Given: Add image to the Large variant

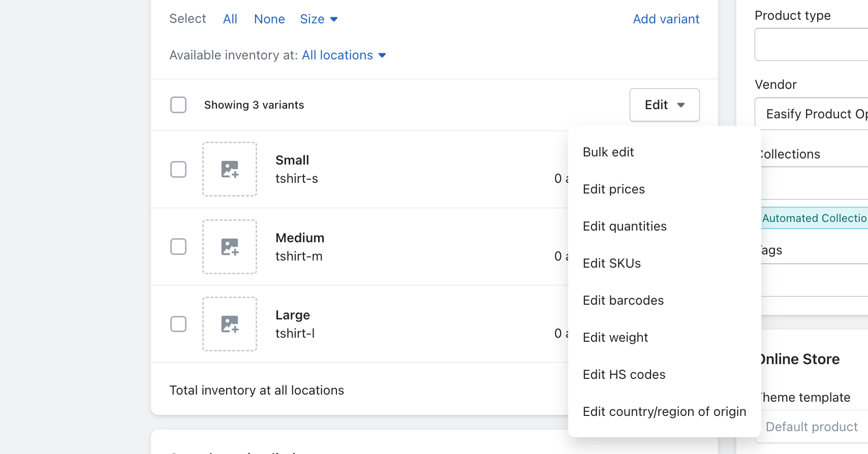Looking at the screenshot, I should coord(230,324).
